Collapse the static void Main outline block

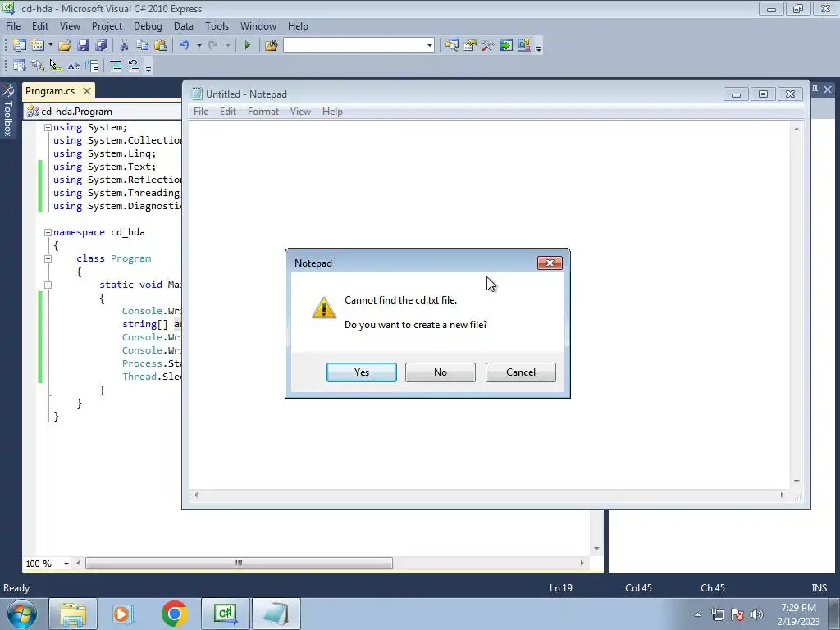48,285
